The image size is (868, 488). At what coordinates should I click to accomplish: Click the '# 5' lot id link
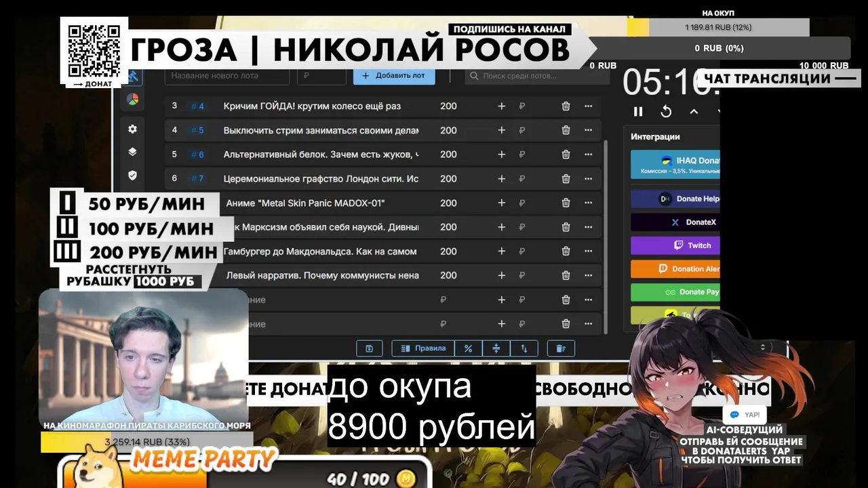pyautogui.click(x=197, y=131)
